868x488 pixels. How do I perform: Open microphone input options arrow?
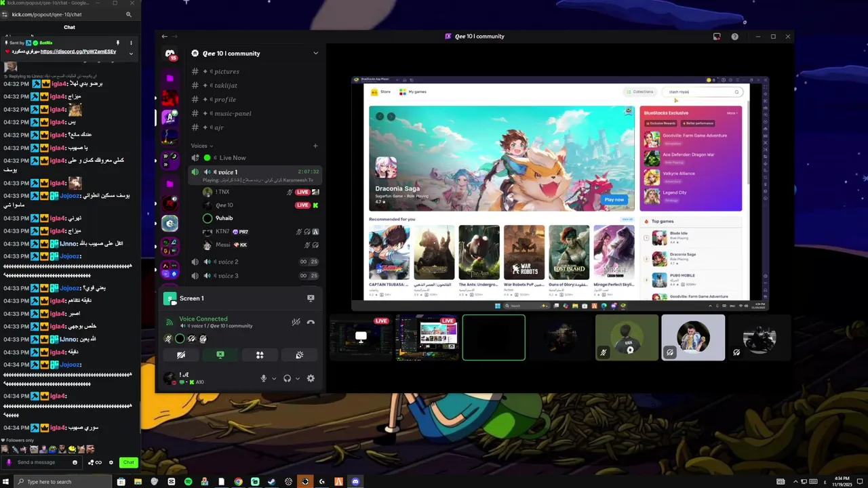(x=274, y=378)
